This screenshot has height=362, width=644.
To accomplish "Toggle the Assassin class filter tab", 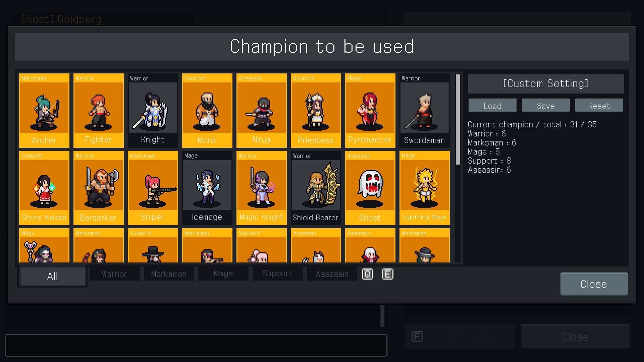I will click(x=331, y=274).
